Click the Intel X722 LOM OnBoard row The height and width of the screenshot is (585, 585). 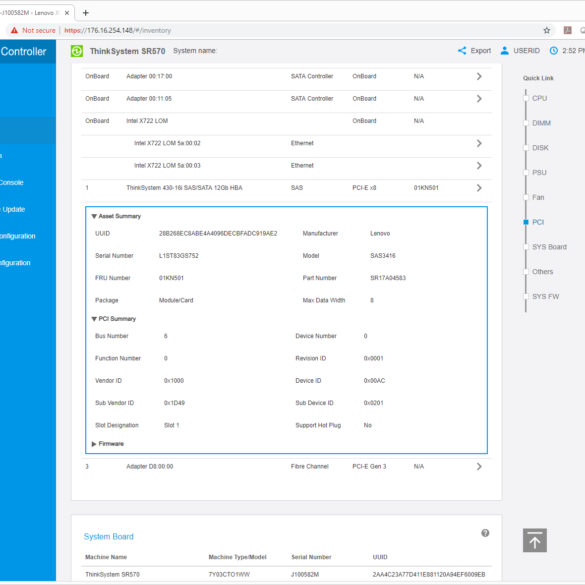(x=286, y=121)
